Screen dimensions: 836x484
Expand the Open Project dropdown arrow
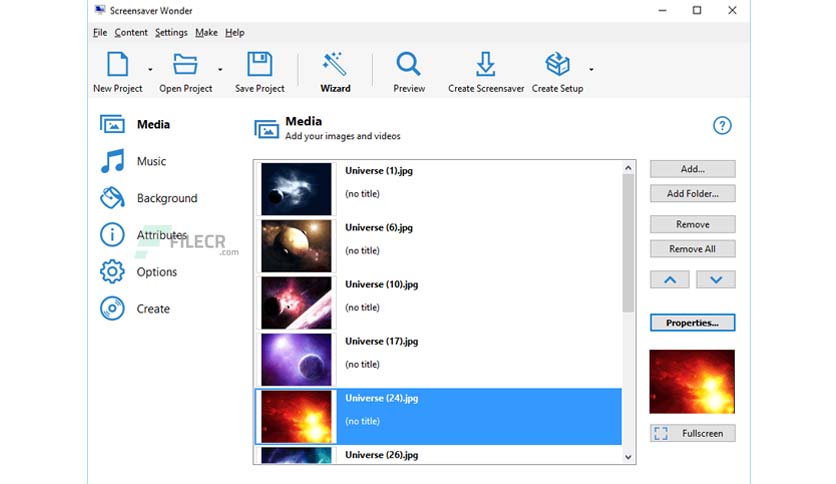(x=220, y=69)
